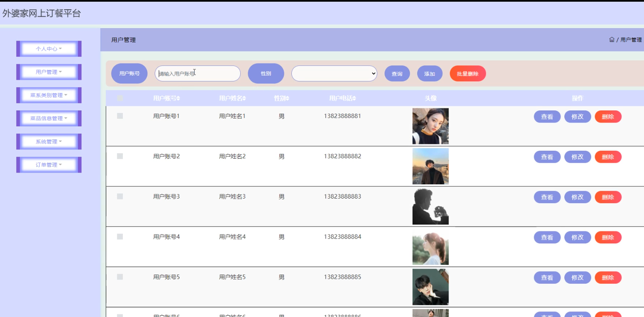Click 删除 for 用户账号5
644x317 pixels.
(608, 278)
